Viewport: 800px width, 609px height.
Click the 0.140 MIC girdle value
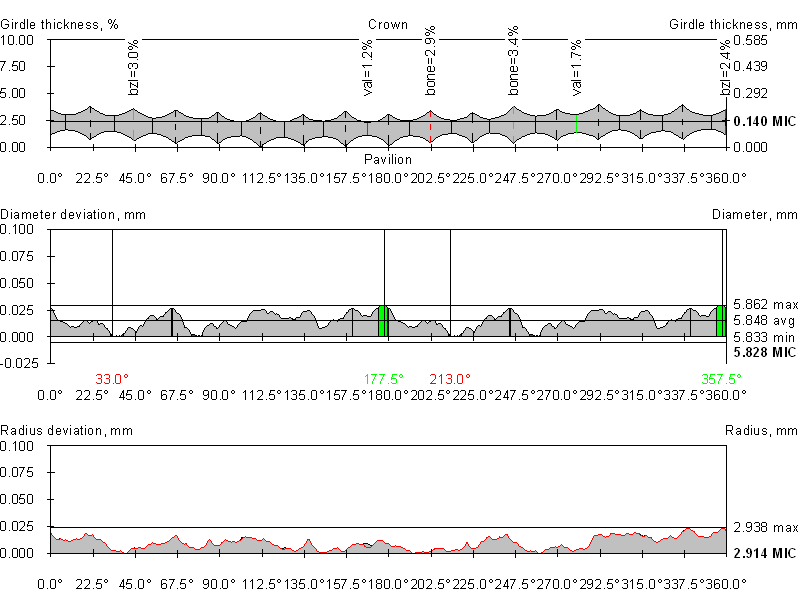point(764,122)
